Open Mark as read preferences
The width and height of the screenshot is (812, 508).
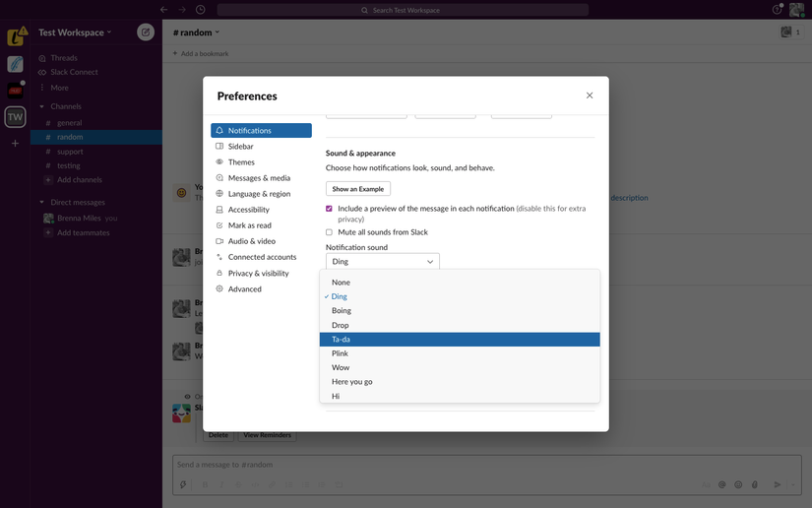(x=261, y=225)
